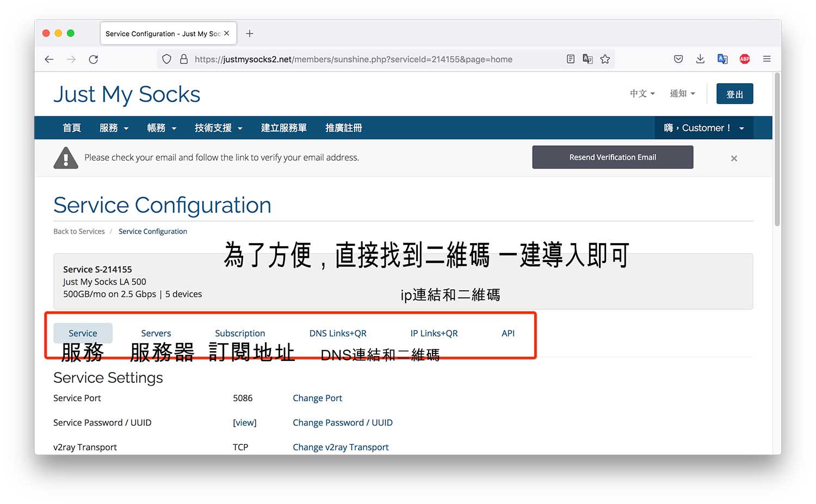Switch to the IP Links+QR tab

point(434,333)
